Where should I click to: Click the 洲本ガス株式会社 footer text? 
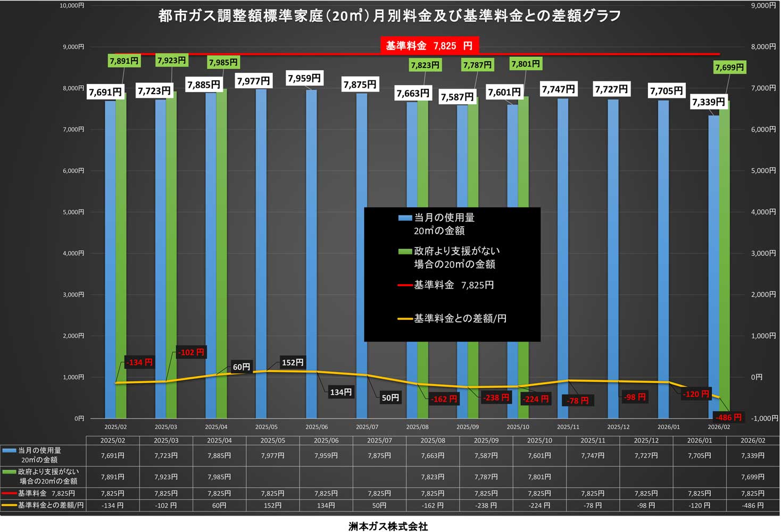pos(388,526)
